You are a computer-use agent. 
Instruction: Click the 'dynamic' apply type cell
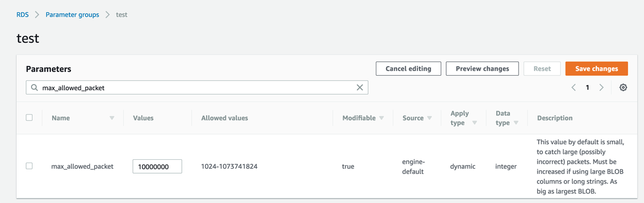(x=463, y=166)
